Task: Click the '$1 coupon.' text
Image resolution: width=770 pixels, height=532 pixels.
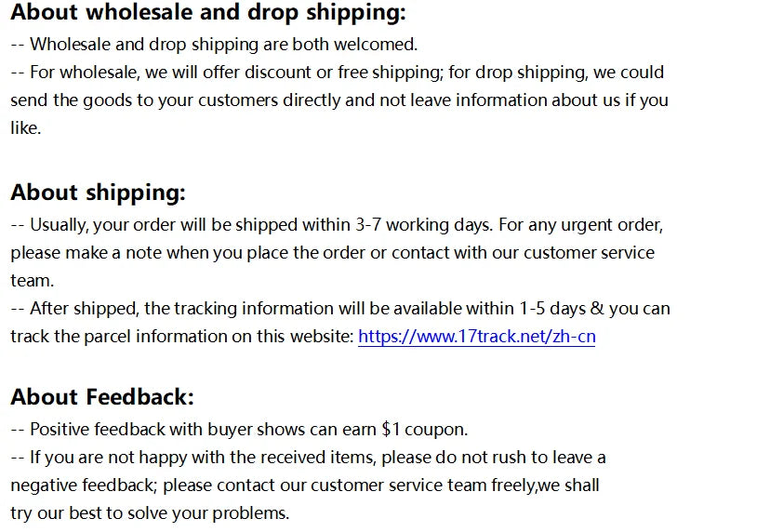Action: tap(425, 430)
